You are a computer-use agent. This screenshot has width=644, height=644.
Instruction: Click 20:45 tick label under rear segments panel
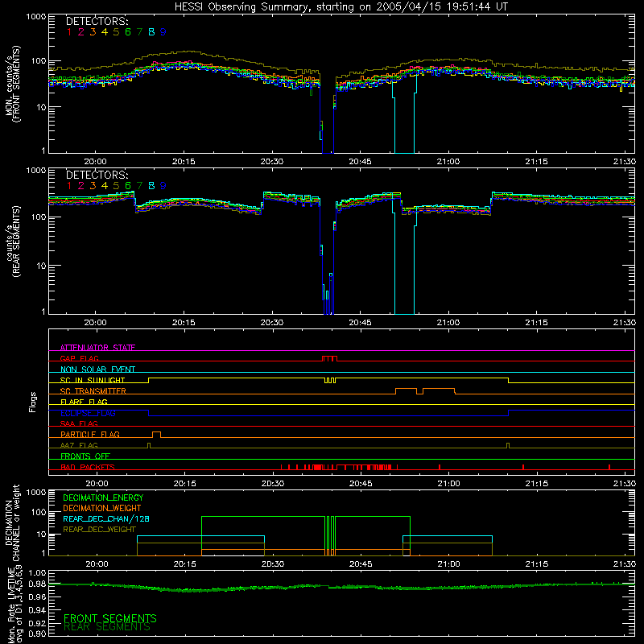tap(360, 323)
